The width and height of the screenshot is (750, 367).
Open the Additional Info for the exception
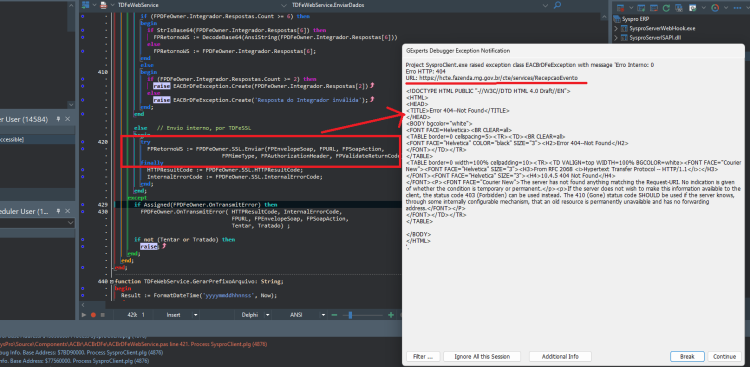(x=560, y=356)
